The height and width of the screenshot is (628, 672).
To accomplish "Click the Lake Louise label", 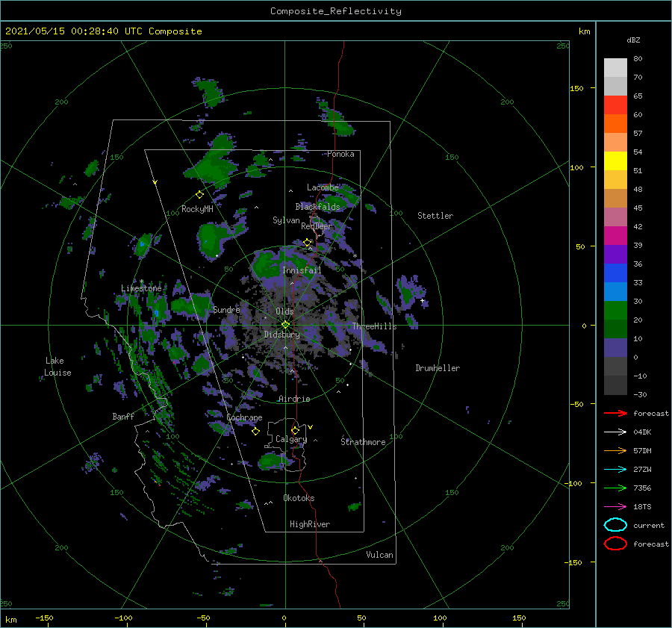I will [57, 367].
